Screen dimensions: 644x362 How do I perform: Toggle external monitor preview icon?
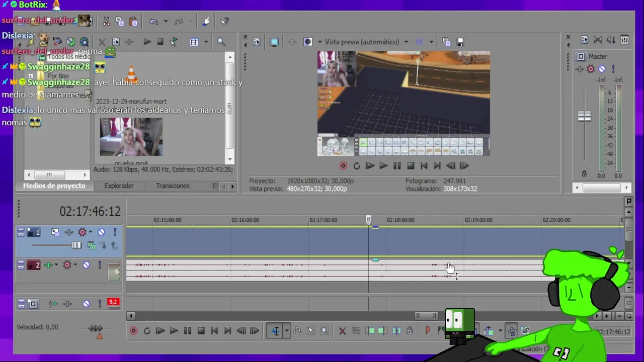tap(274, 42)
